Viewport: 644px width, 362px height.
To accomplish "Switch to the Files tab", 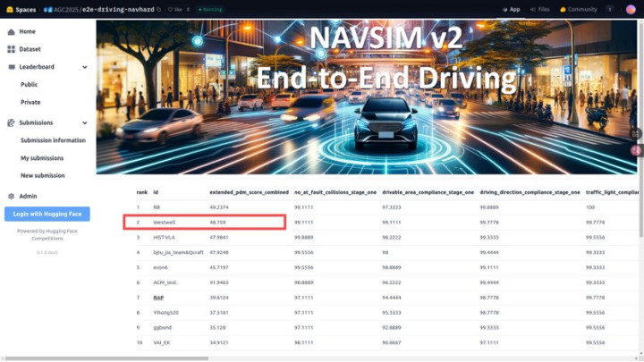I will point(539,9).
